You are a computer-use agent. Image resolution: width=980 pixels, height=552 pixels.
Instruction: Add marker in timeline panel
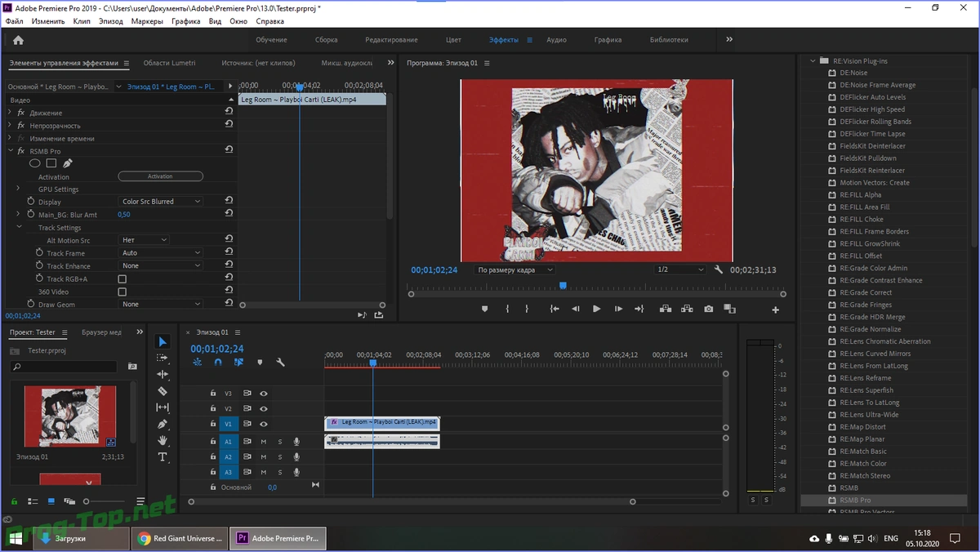click(260, 363)
